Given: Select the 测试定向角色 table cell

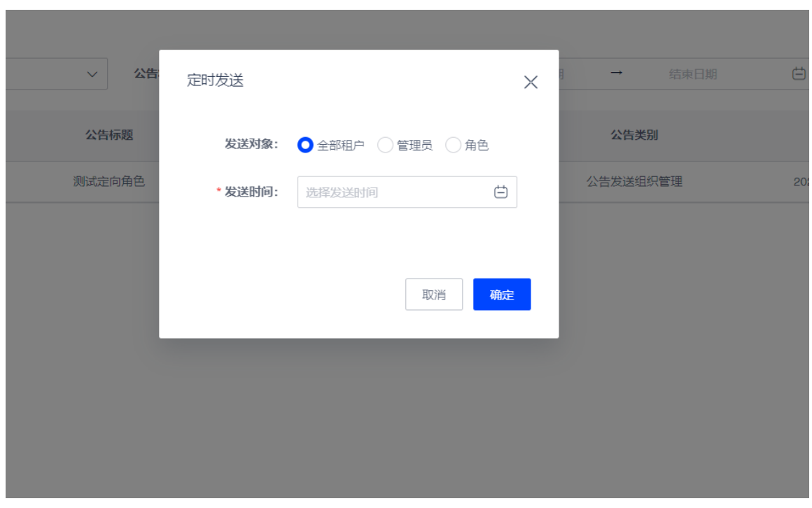Looking at the screenshot, I should [108, 181].
